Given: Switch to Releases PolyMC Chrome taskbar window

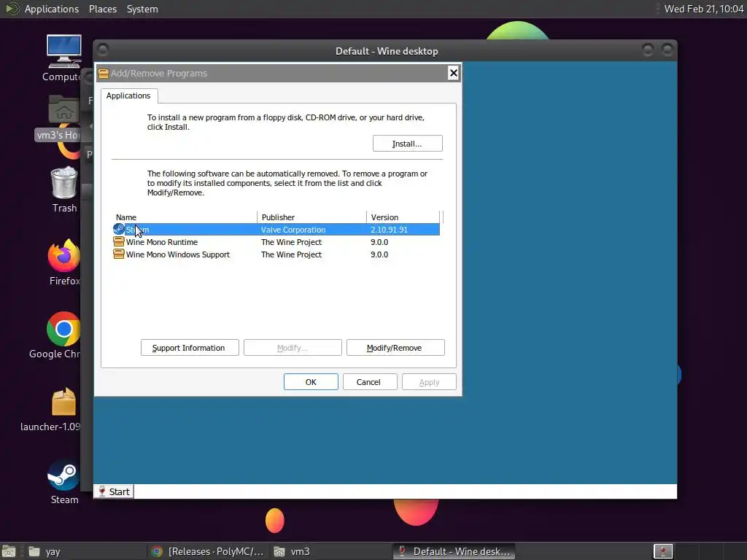Looking at the screenshot, I should pyautogui.click(x=207, y=551).
